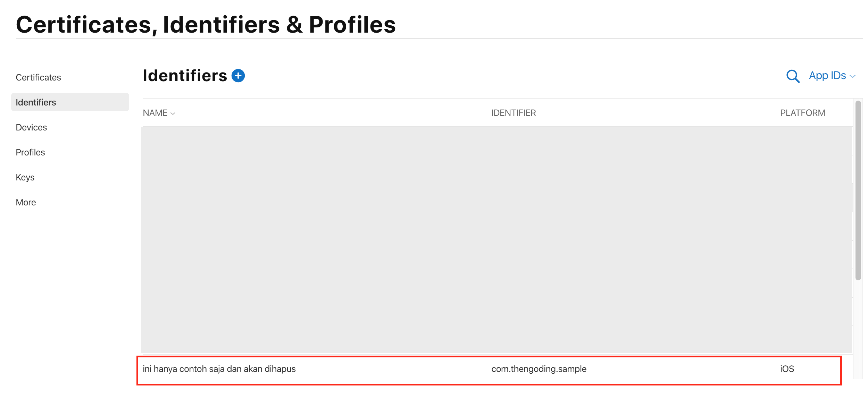Image resolution: width=868 pixels, height=399 pixels.
Task: Click the blue plus icon beside Identifiers
Action: pyautogui.click(x=238, y=76)
